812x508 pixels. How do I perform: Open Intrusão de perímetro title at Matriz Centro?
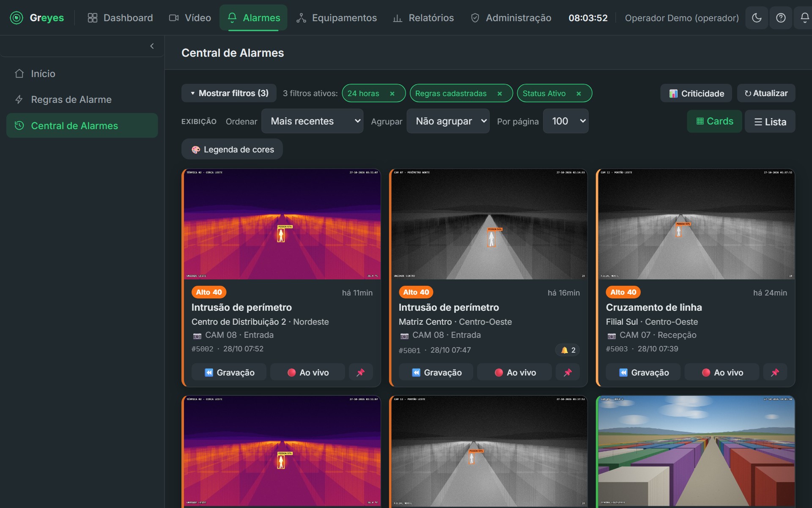click(x=449, y=307)
